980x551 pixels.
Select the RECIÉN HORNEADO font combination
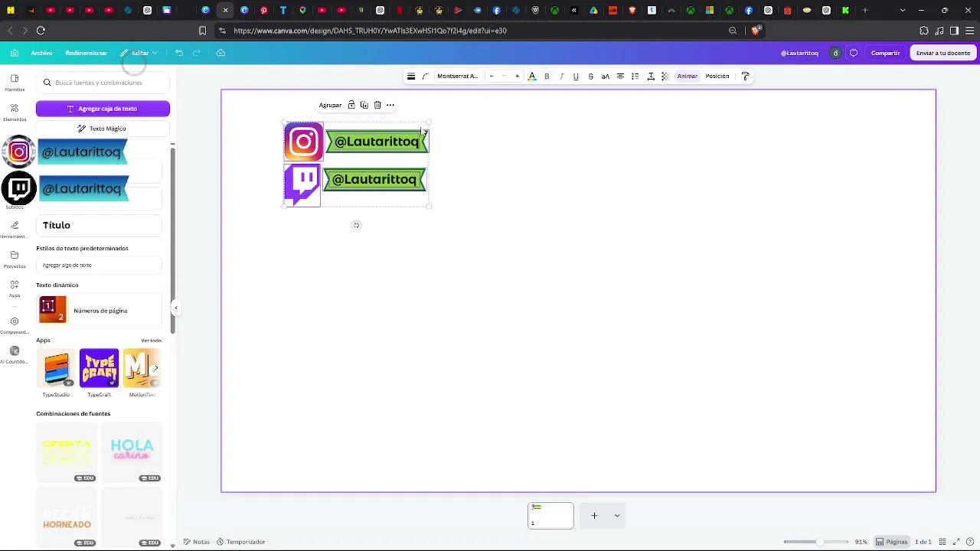coord(67,517)
